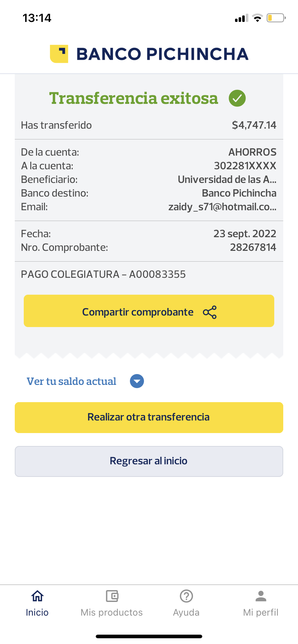Tap the truncated beneficiary name Universidad de las A...
This screenshot has height=644, width=298.
227,179
